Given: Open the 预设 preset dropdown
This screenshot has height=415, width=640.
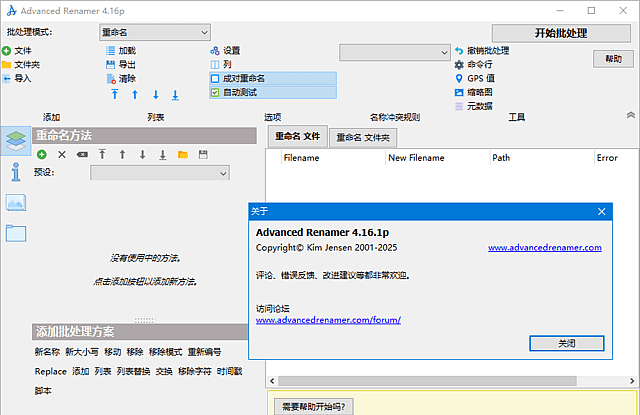Looking at the screenshot, I should [x=160, y=173].
